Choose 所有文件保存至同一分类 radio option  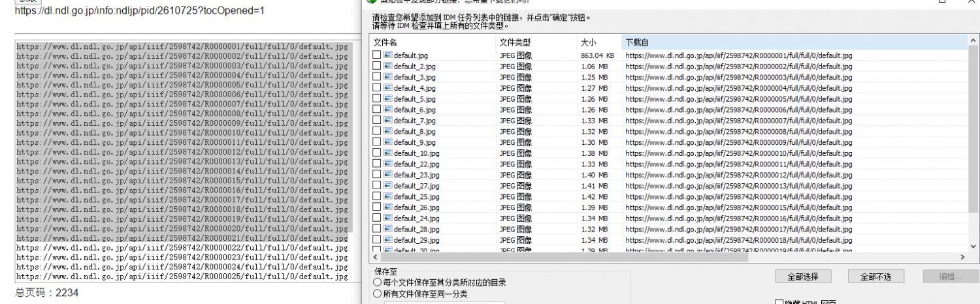click(x=377, y=294)
